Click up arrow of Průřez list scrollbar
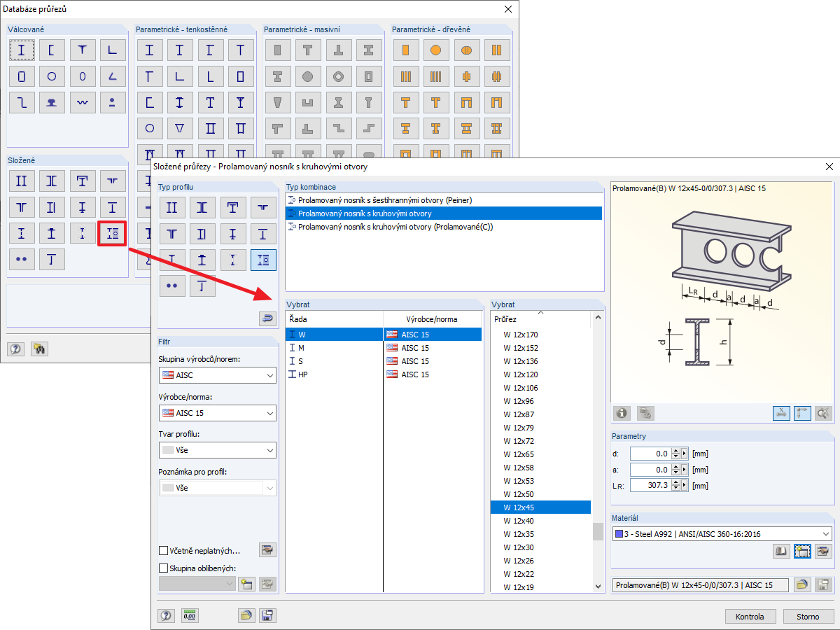The image size is (840, 630). point(598,318)
